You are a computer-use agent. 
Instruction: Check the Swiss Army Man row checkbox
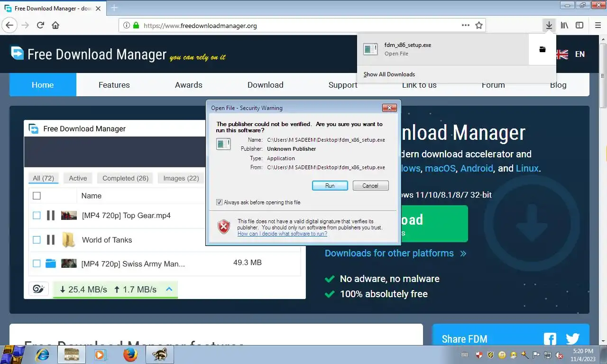pyautogui.click(x=37, y=264)
